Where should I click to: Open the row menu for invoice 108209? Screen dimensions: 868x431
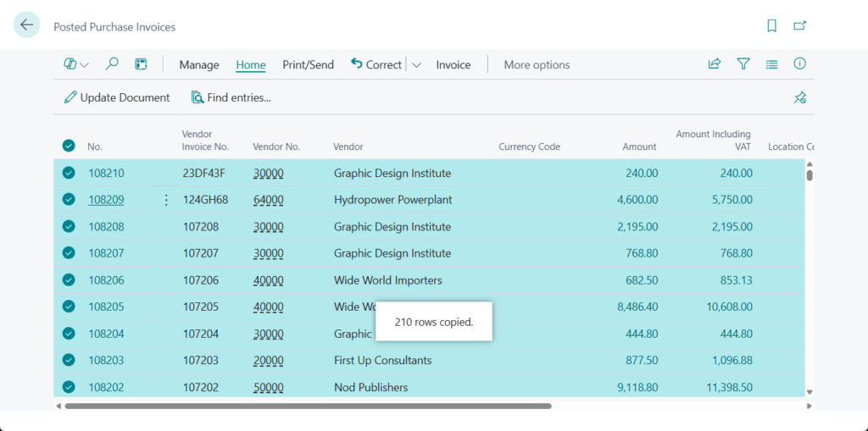pyautogui.click(x=166, y=200)
